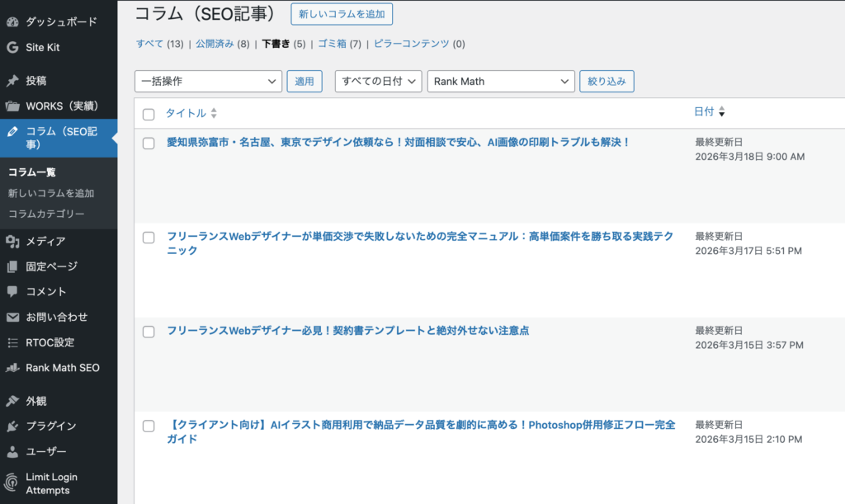Image resolution: width=845 pixels, height=504 pixels.
Task: Click the pushpin icon for 投稿
Action: point(12,81)
